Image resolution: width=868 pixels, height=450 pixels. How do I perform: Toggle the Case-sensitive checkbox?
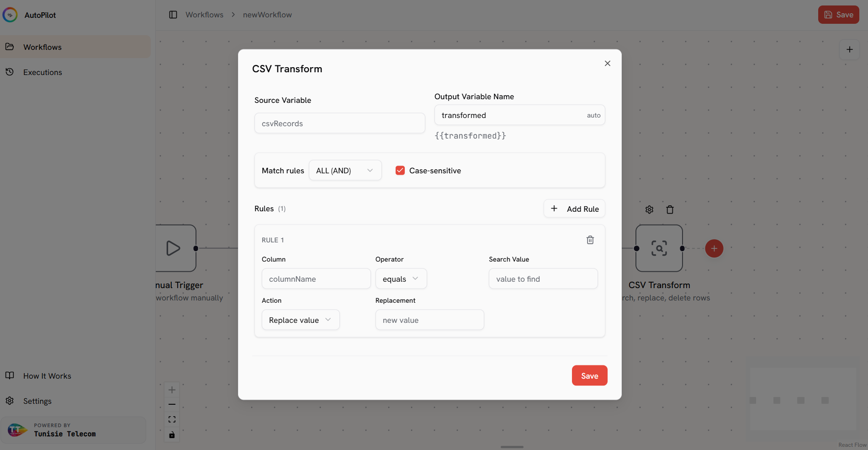coord(400,171)
